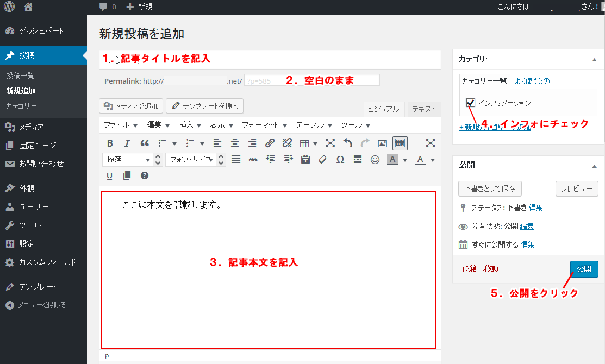The width and height of the screenshot is (605, 364).
Task: Click the undo arrow icon
Action: (348, 143)
